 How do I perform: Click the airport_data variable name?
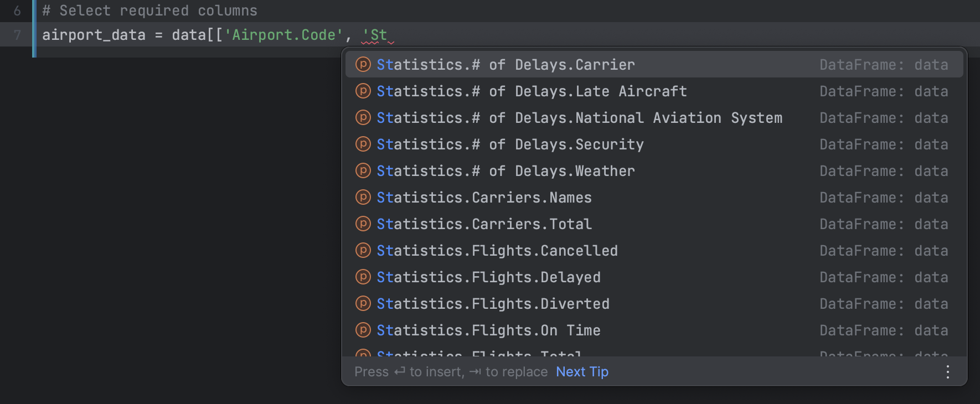coord(94,35)
